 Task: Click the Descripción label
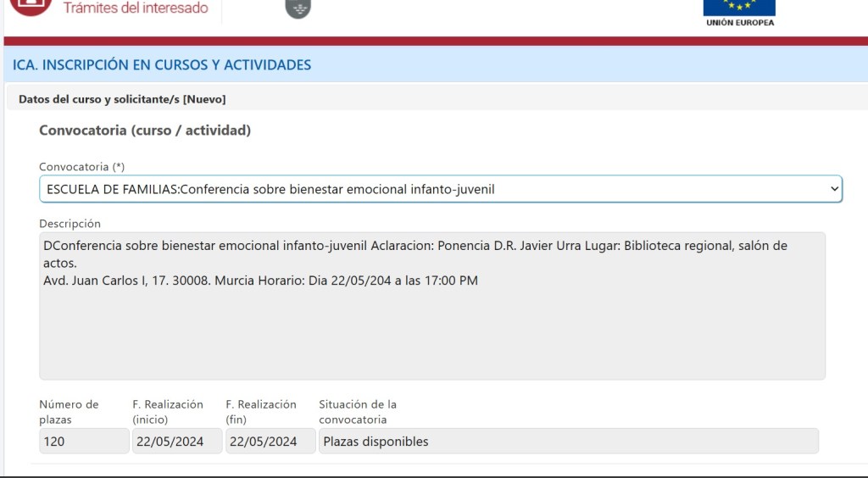(x=70, y=224)
